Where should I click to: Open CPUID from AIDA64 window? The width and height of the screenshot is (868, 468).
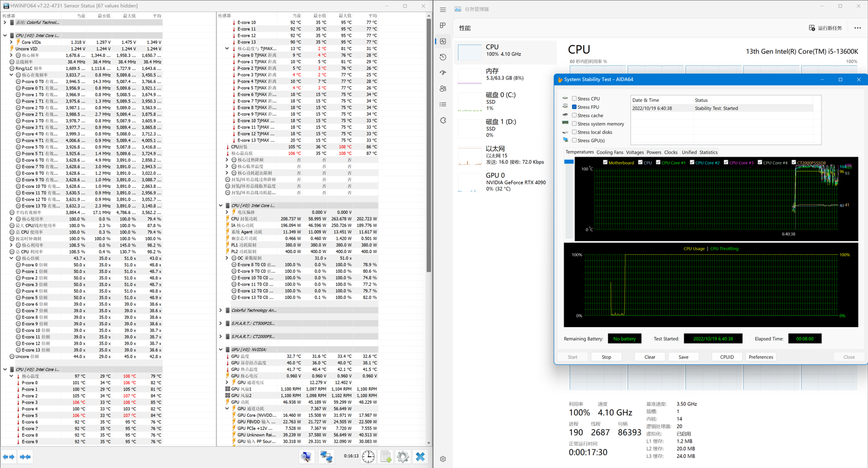click(727, 357)
